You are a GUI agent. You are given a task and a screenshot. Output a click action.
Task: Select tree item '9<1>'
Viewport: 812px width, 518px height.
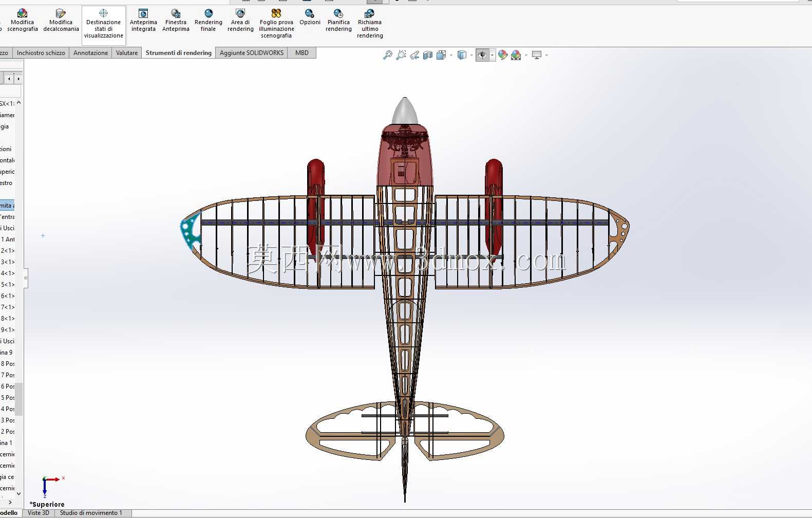click(x=8, y=330)
